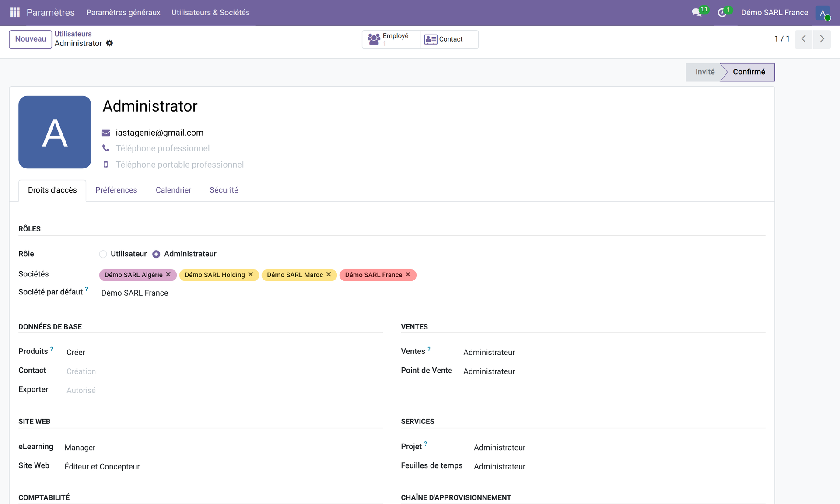Image resolution: width=840 pixels, height=504 pixels.
Task: Set status to Invité
Action: [x=704, y=72]
